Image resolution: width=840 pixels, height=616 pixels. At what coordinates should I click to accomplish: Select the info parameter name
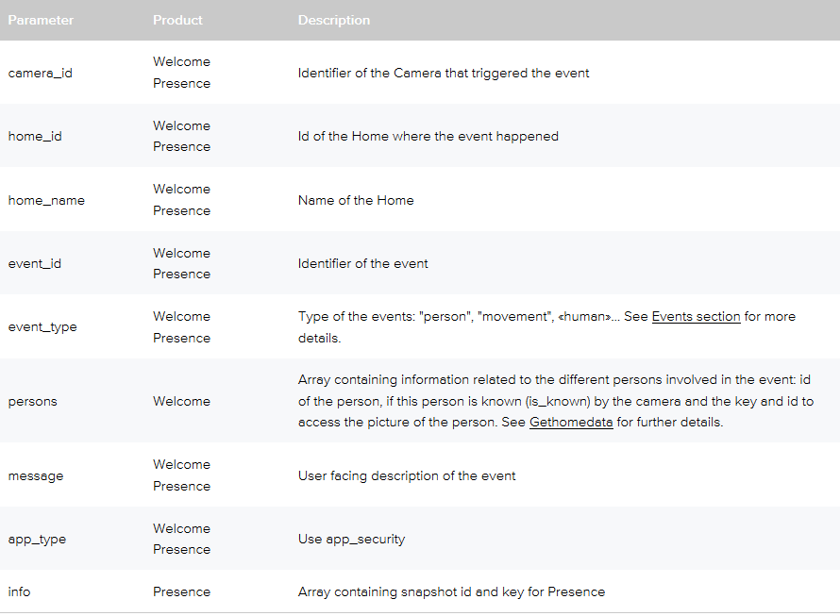(x=19, y=591)
